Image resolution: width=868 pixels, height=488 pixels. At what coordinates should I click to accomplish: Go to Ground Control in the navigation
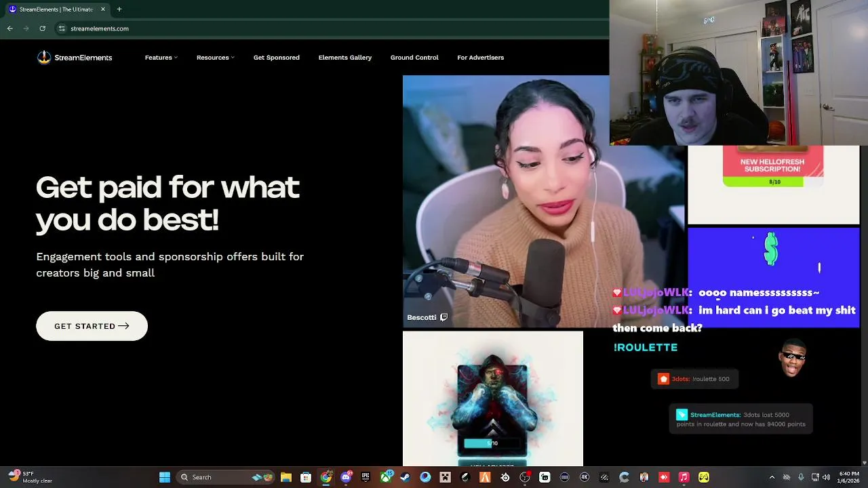pos(414,58)
